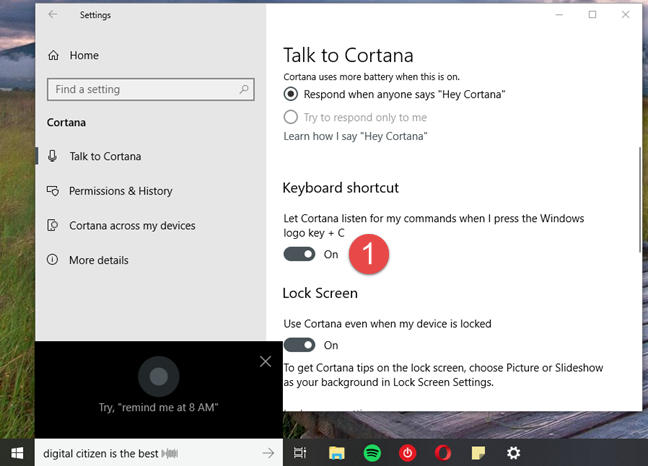This screenshot has height=466, width=648.
Task: Open Permissions & History section
Action: coord(151,191)
